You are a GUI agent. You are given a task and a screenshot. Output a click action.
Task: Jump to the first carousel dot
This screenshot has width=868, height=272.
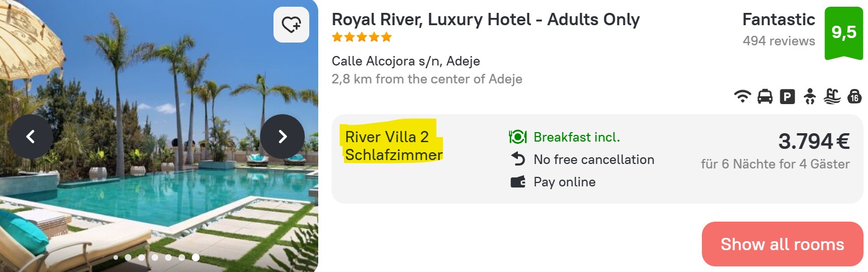[116, 257]
